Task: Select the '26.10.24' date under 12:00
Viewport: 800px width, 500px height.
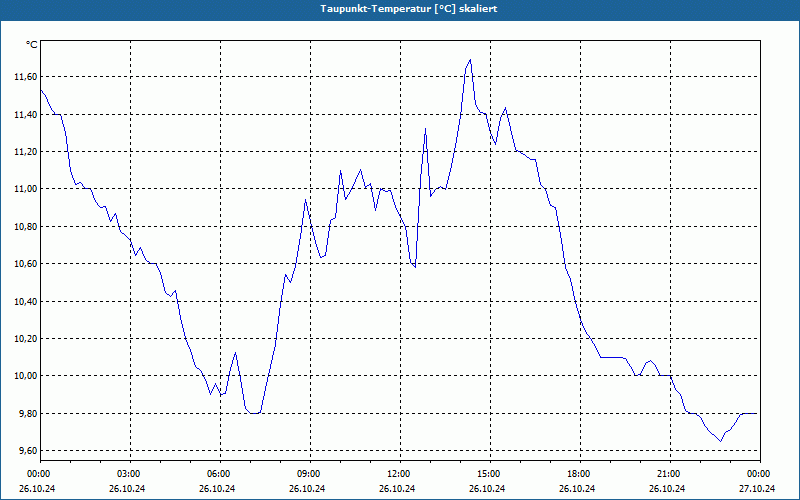Action: 397,488
